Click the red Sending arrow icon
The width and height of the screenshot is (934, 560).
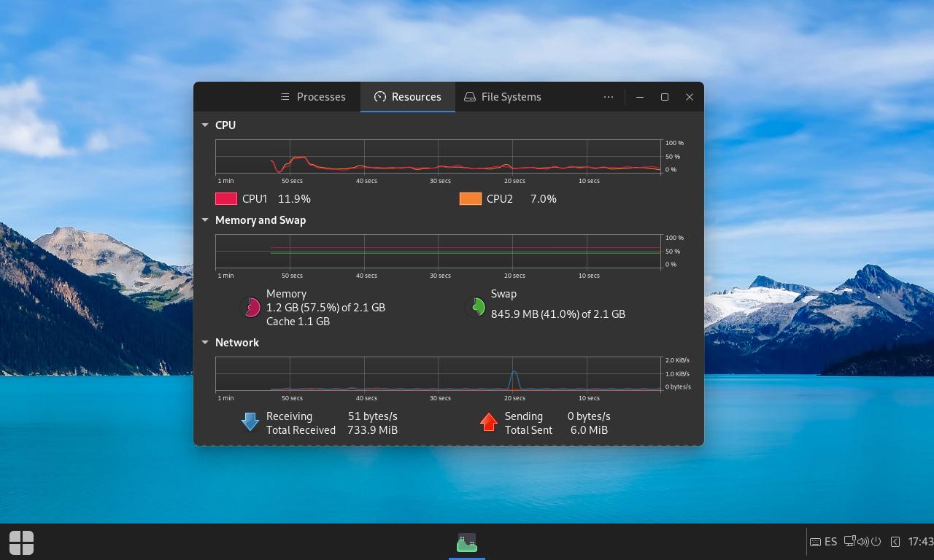click(489, 422)
